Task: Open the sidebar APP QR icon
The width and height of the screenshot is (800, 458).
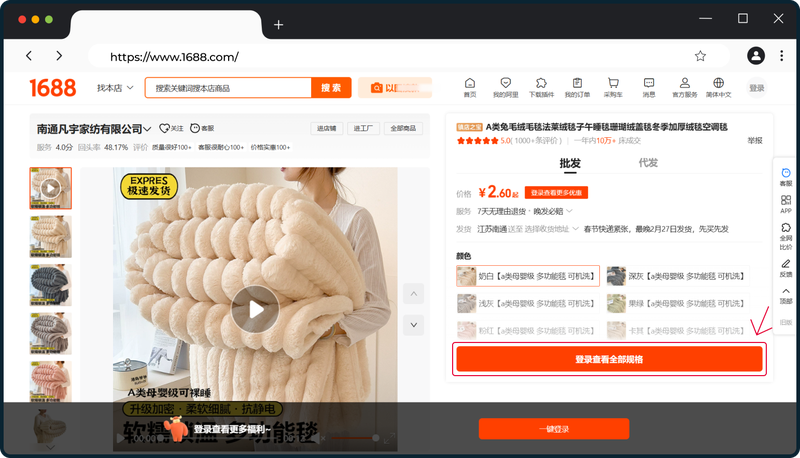Action: (786, 204)
